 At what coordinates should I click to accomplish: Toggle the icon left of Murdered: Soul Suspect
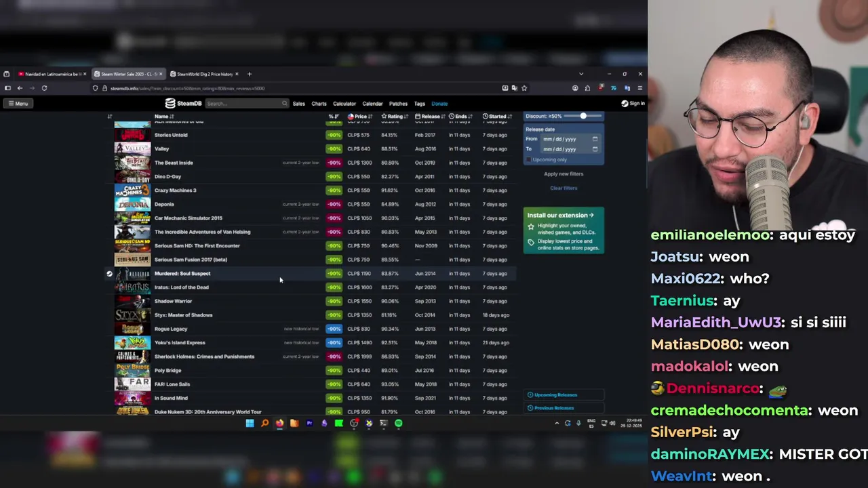109,274
